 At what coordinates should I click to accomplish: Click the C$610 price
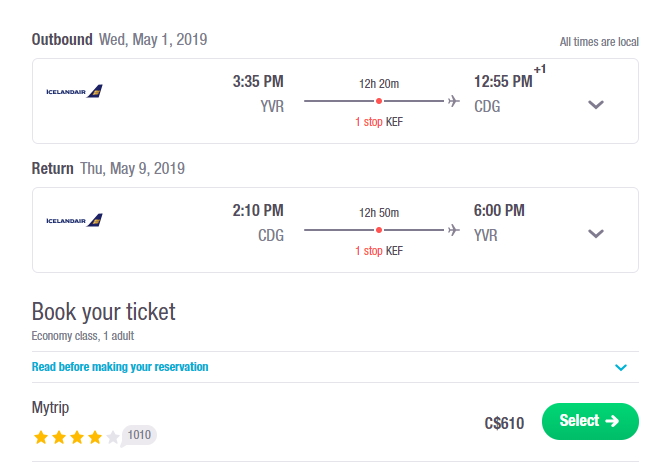pos(504,423)
